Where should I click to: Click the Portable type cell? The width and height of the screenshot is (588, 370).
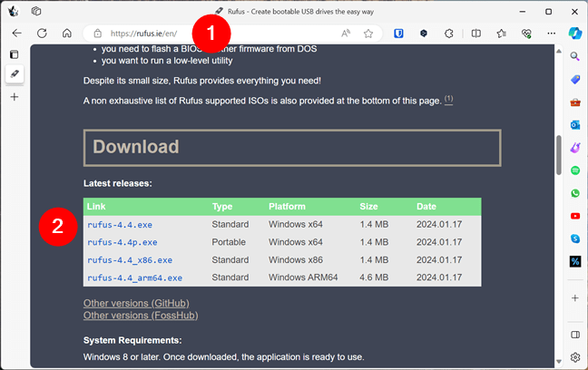tap(229, 242)
